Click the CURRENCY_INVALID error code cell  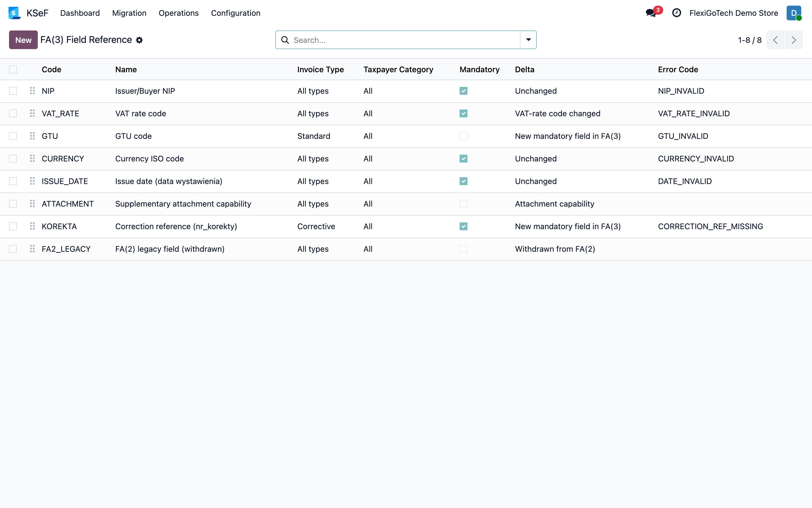pyautogui.click(x=696, y=159)
